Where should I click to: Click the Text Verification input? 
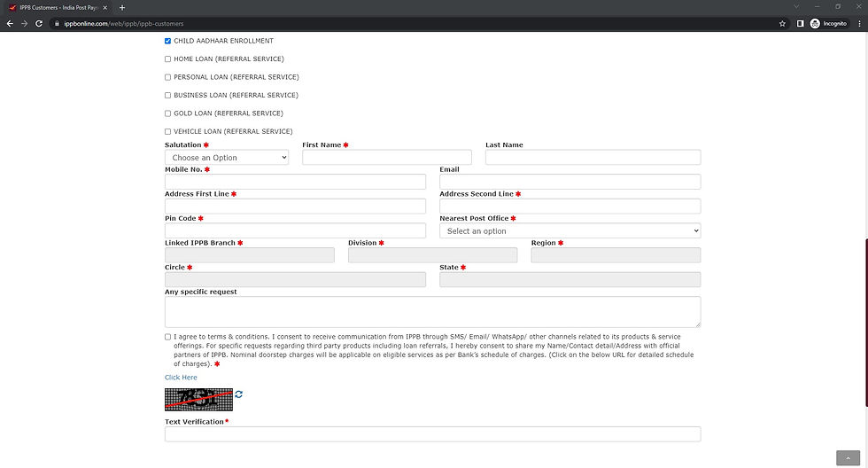pyautogui.click(x=432, y=434)
